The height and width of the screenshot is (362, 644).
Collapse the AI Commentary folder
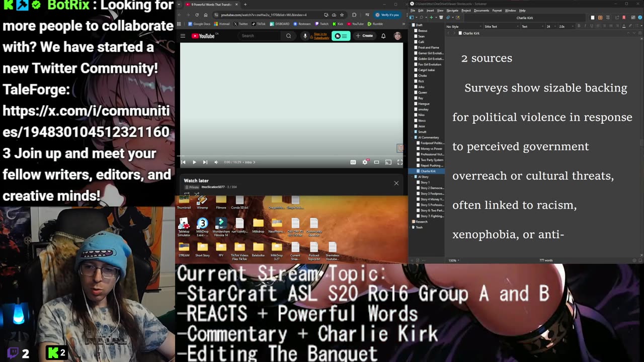412,137
